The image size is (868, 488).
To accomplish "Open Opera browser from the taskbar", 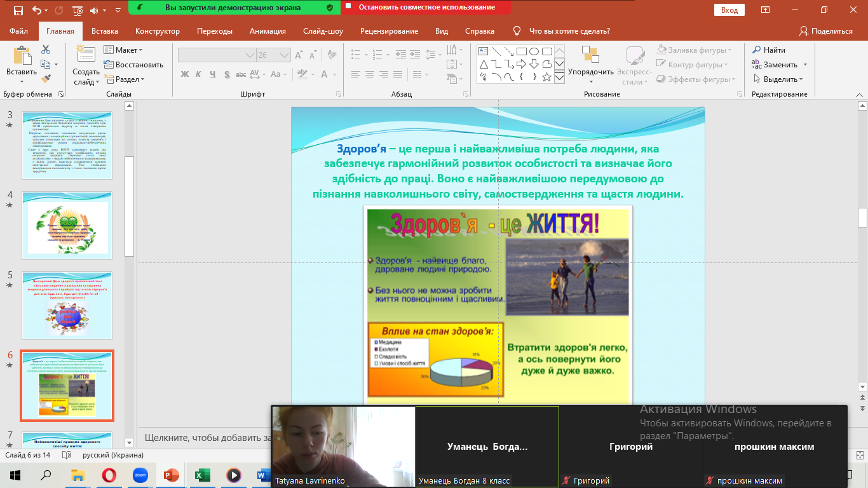I will [x=109, y=475].
